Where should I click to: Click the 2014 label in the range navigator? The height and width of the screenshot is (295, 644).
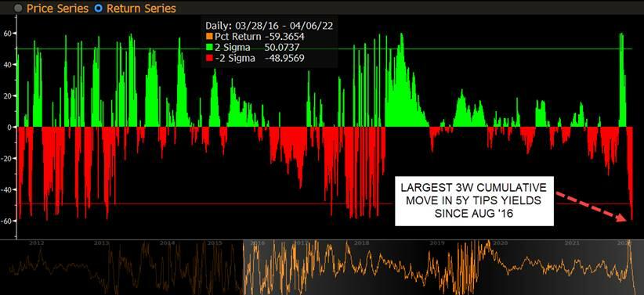click(167, 243)
